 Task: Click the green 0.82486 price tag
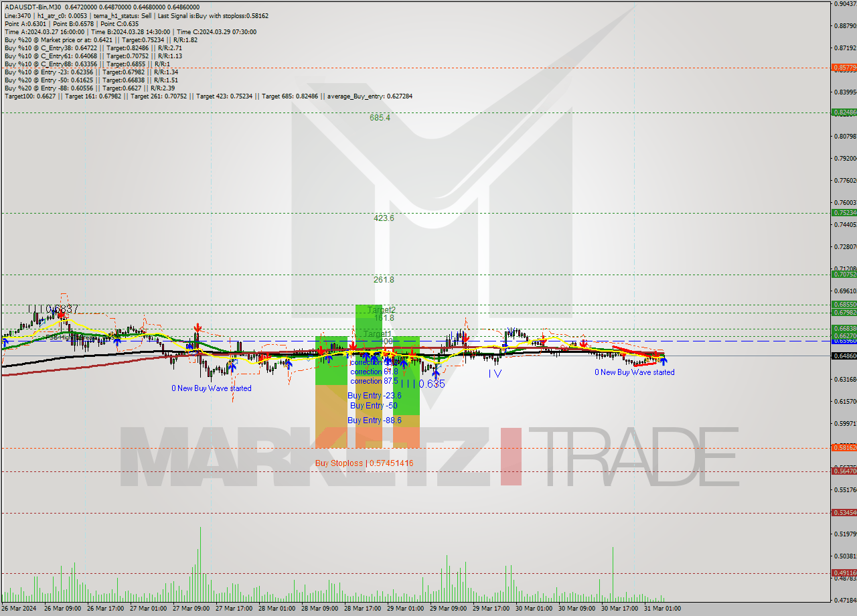point(844,112)
